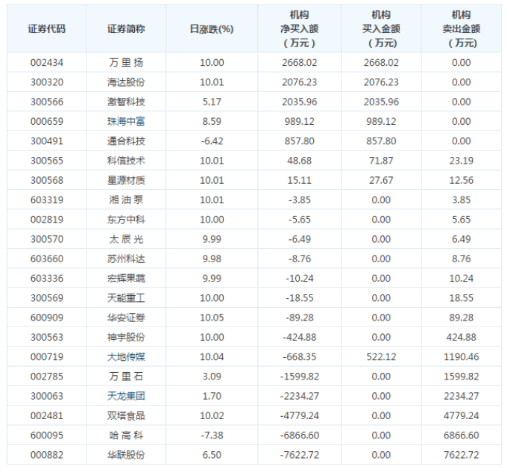Viewport: 508px width, 472px height.
Task: Select stock code 600095 cell
Action: (47, 435)
